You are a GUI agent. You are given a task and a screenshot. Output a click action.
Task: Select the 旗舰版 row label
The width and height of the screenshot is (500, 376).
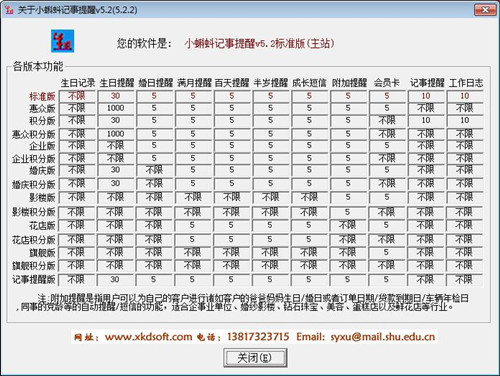[42, 253]
